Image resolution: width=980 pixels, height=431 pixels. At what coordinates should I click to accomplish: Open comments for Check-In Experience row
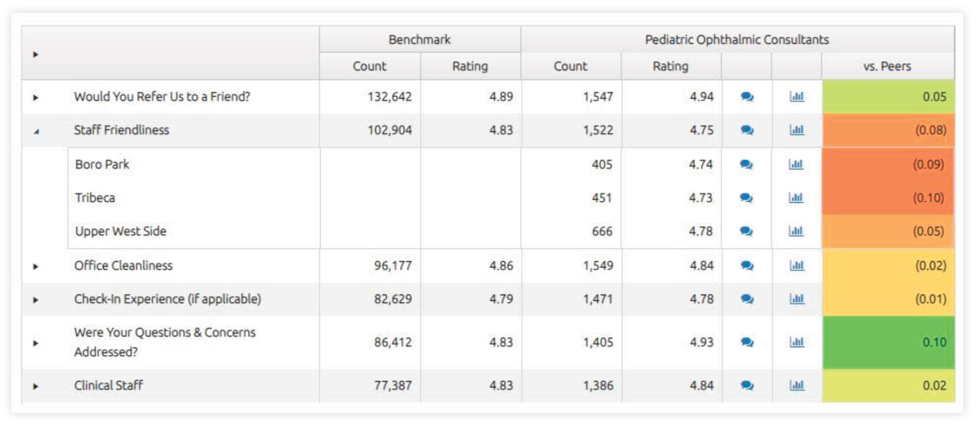[747, 299]
